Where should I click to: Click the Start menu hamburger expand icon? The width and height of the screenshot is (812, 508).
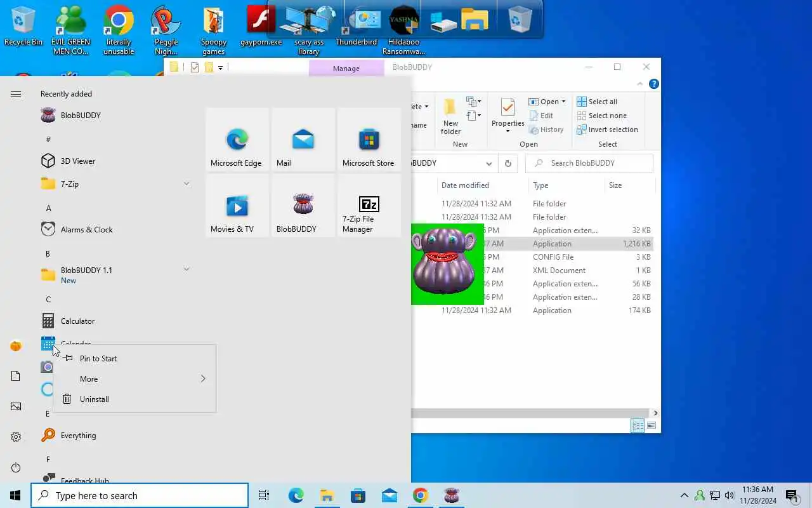point(16,94)
